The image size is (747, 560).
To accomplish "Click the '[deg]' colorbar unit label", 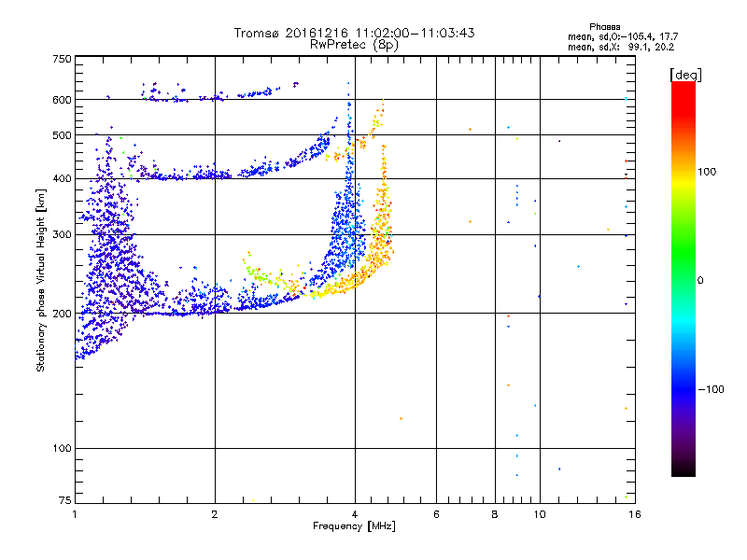I will coord(685,75).
